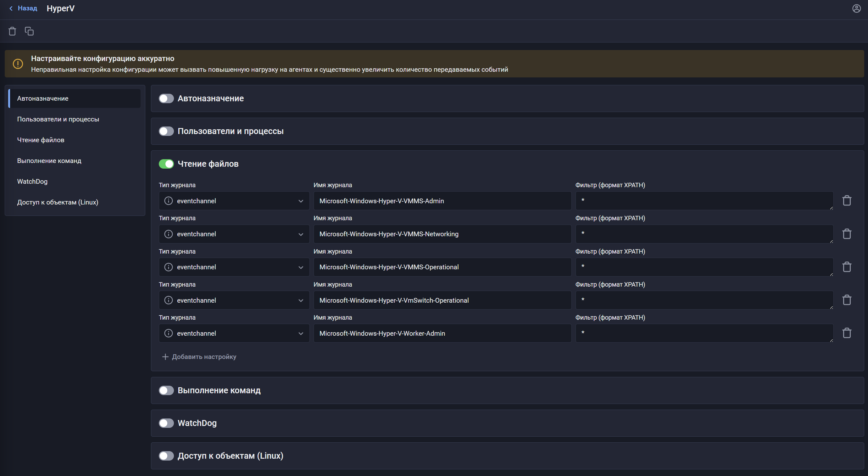
Task: Click info icon in VMMS-Operational journal type
Action: point(169,267)
